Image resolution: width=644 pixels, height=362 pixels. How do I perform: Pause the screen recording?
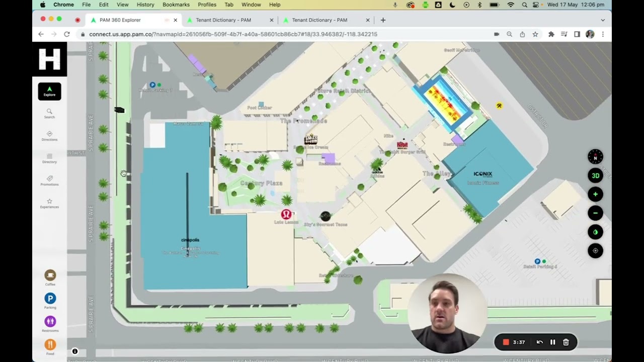click(552, 342)
